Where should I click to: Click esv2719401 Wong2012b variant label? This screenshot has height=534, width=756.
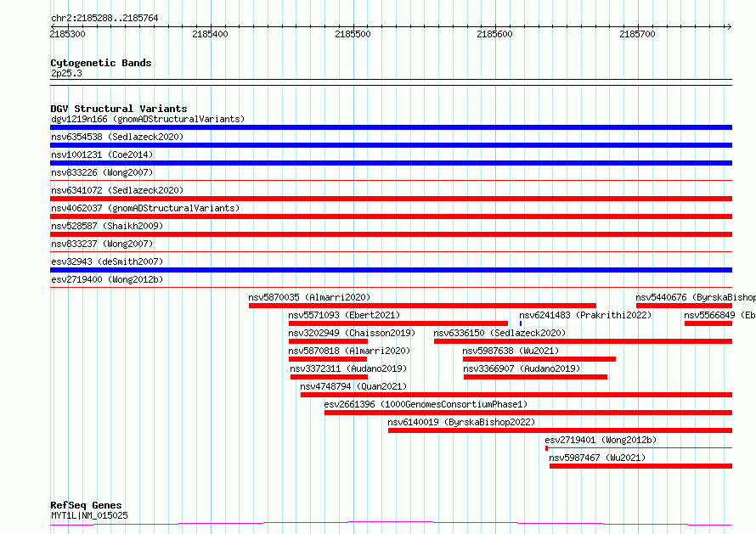(x=601, y=440)
